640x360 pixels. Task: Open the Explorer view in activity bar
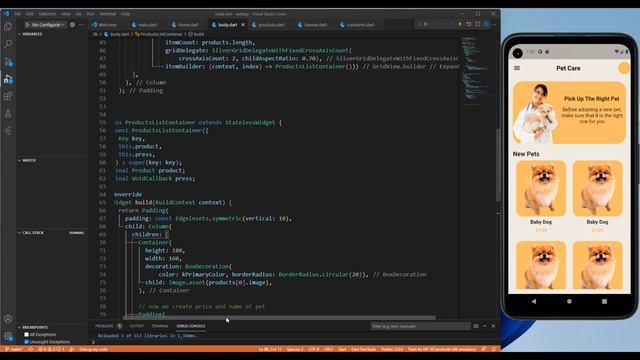(x=8, y=27)
